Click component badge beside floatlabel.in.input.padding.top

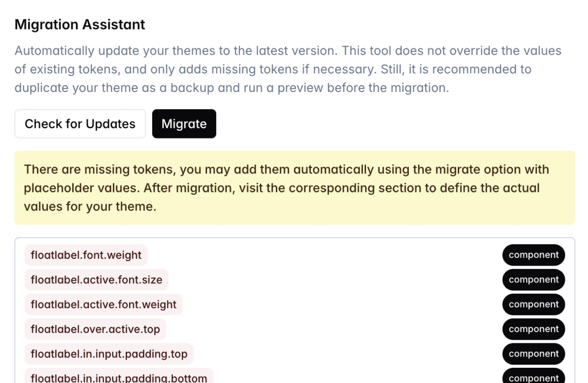[x=533, y=354]
